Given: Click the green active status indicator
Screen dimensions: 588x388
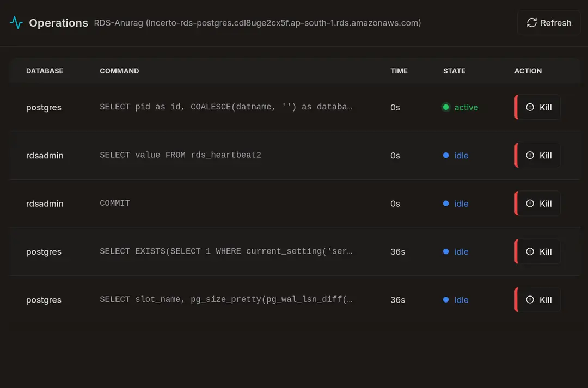Looking at the screenshot, I should (x=446, y=107).
